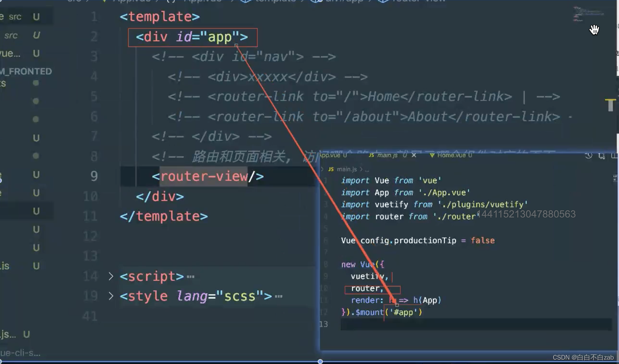
Task: Open the timeline history icon in main.js window
Action: (588, 156)
